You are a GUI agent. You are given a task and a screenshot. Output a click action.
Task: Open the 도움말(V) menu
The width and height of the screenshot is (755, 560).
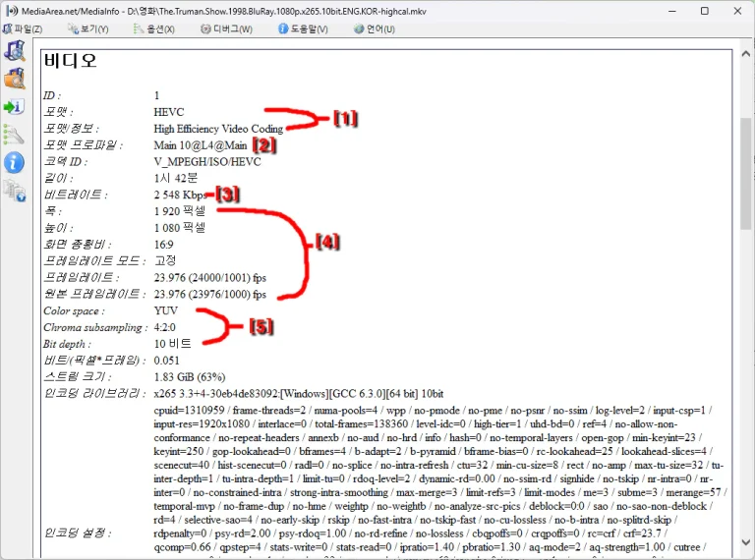coord(304,28)
